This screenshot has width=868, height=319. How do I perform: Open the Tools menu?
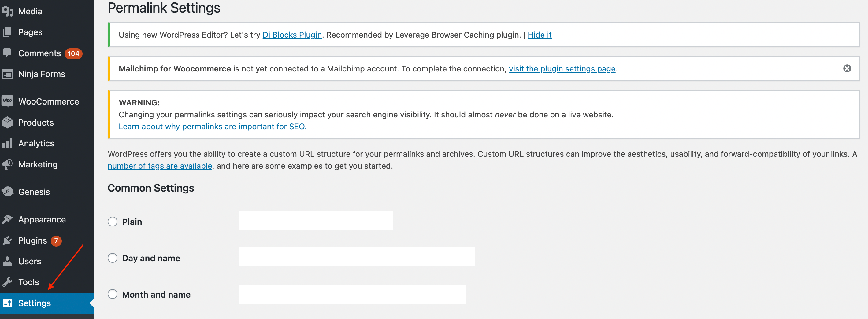coord(47,282)
